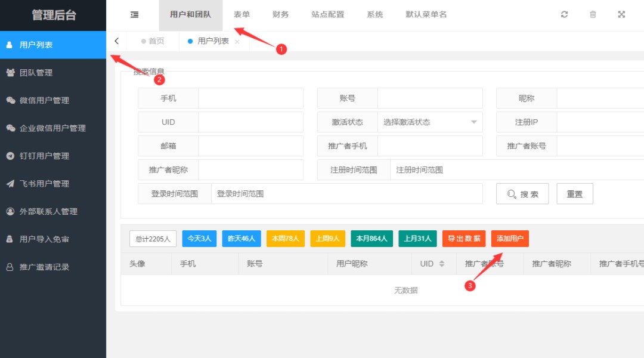This screenshot has width=644, height=358.
Task: Click the 添加用户 button
Action: [510, 239]
